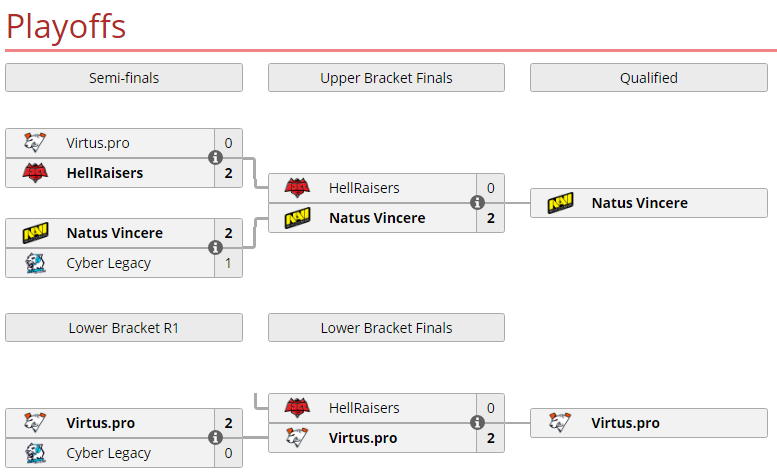
Task: Click Virtus.pro logo in Qualified column
Action: pos(560,422)
